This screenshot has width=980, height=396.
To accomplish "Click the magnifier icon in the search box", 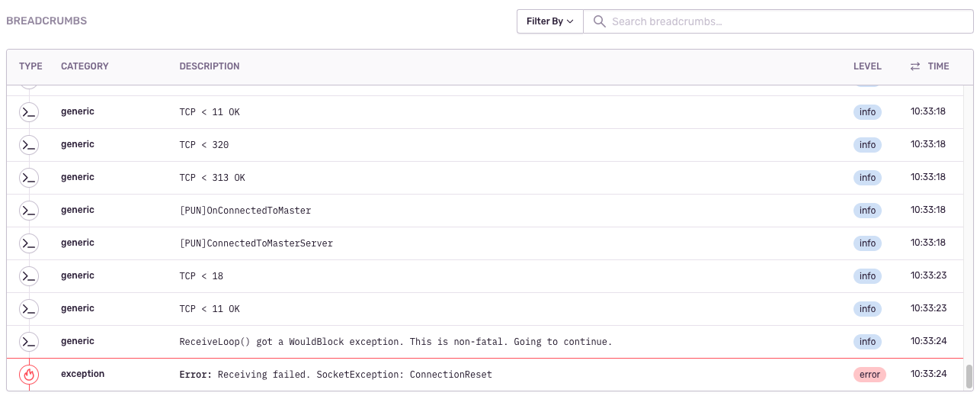I will coord(599,21).
